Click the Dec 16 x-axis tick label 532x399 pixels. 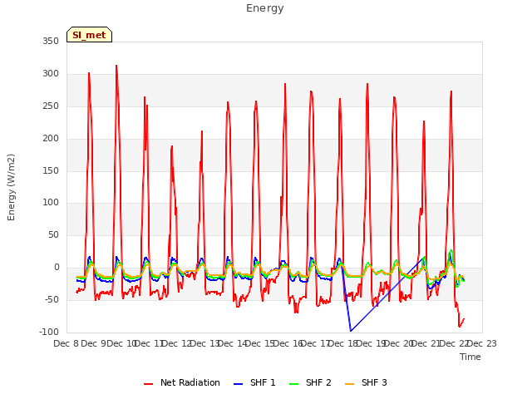pyautogui.click(x=288, y=344)
